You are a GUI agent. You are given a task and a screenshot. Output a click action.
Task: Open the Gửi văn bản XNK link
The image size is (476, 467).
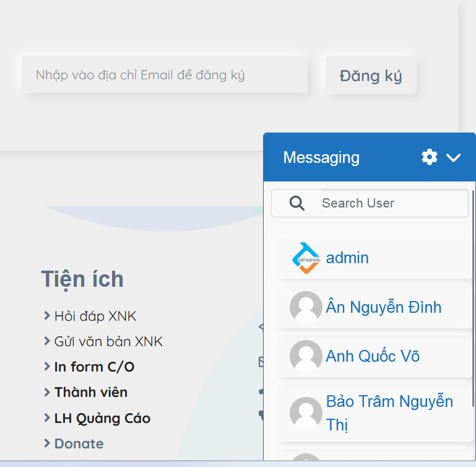point(108,341)
